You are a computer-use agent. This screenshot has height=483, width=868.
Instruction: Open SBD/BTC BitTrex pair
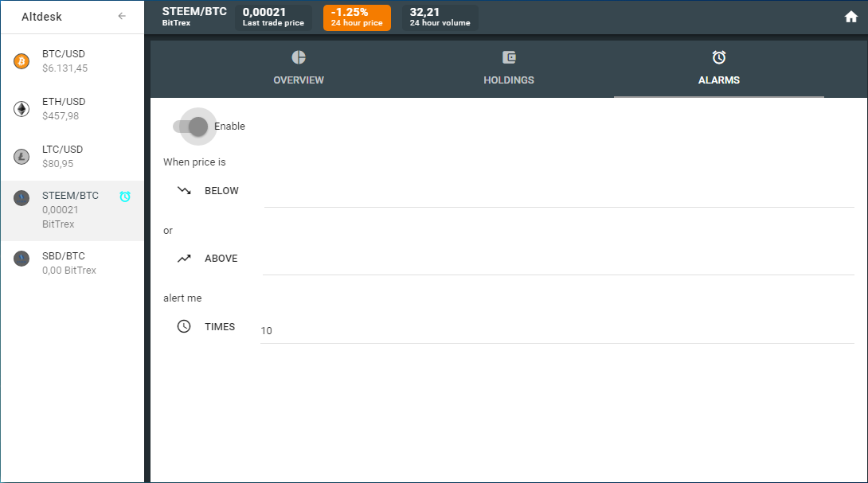72,263
